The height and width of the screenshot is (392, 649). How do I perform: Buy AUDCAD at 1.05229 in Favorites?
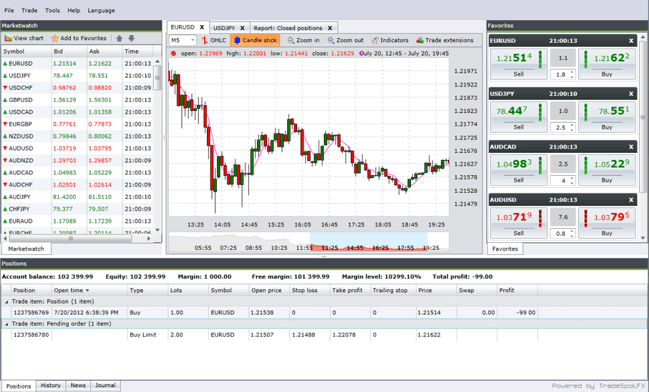coord(607,170)
